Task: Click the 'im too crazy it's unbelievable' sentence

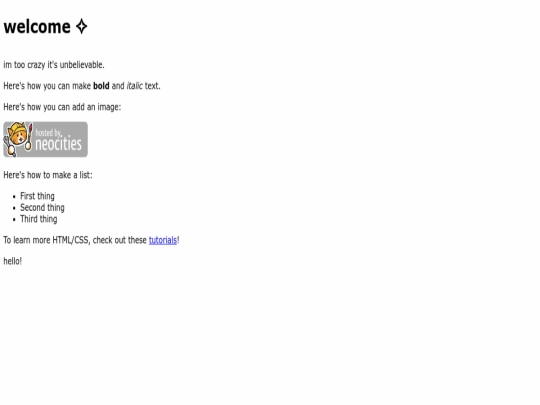Action: (x=54, y=65)
